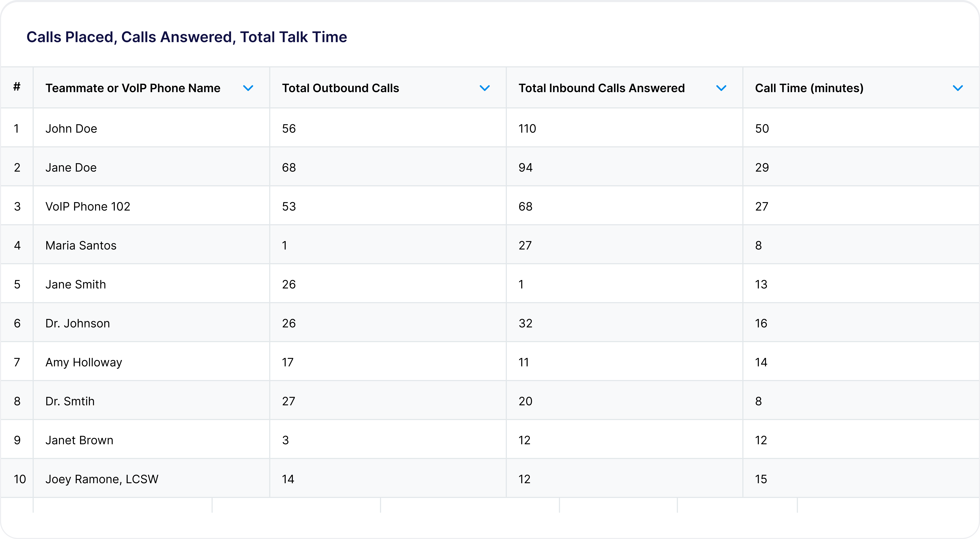Click Maria Santos's outbound calls value 1
The width and height of the screenshot is (980, 539).
pyautogui.click(x=285, y=245)
